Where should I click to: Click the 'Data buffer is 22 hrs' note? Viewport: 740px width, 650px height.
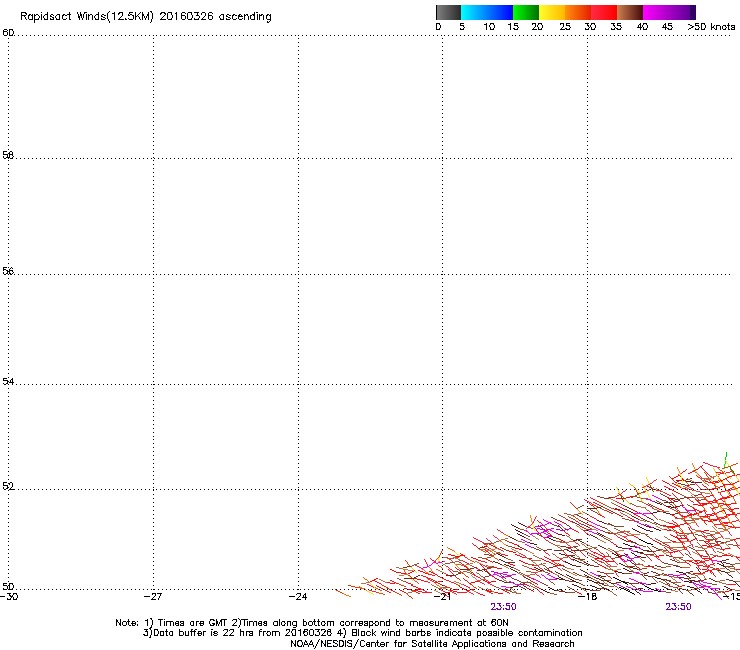click(362, 633)
